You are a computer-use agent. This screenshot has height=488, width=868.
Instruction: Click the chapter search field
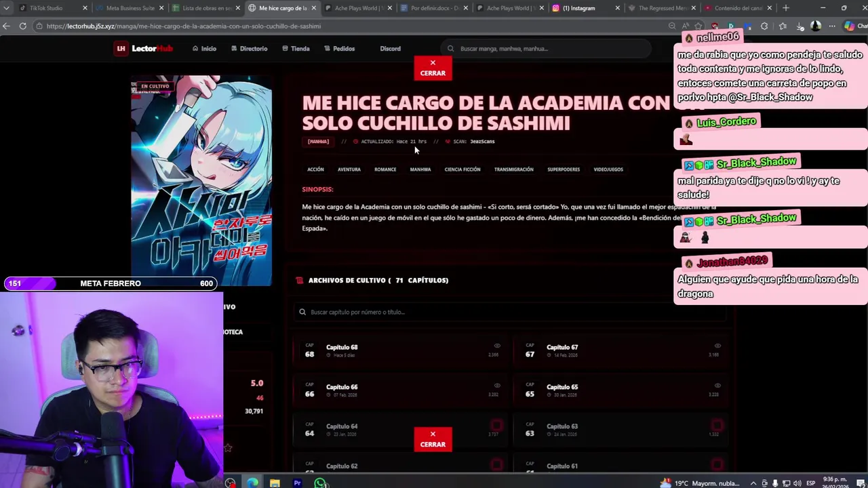point(510,312)
